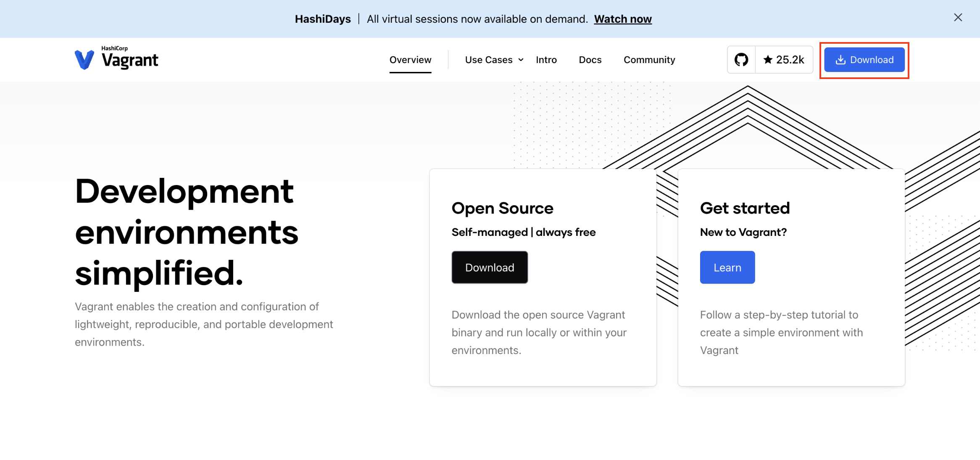Open the Overview tab
The height and width of the screenshot is (460, 980).
click(410, 60)
